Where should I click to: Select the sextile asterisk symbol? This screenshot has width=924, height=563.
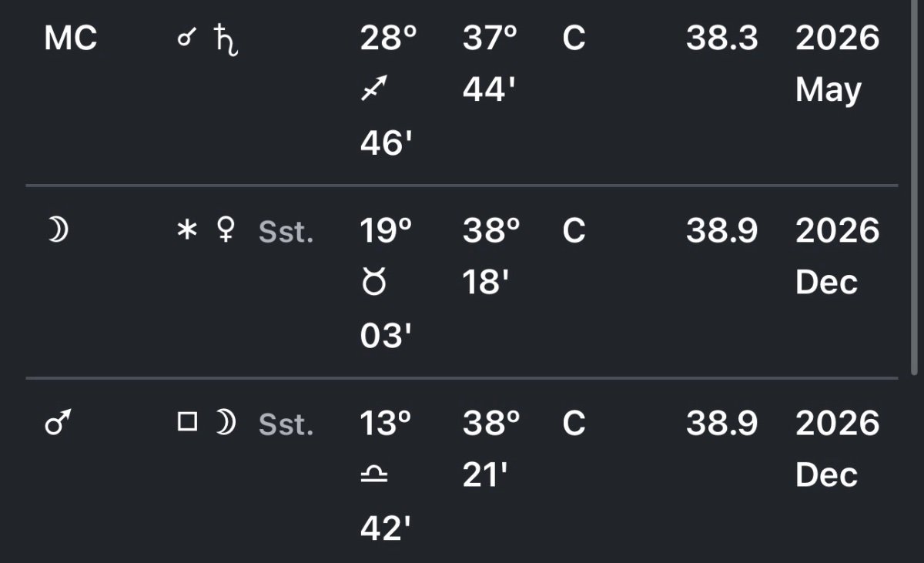click(186, 232)
